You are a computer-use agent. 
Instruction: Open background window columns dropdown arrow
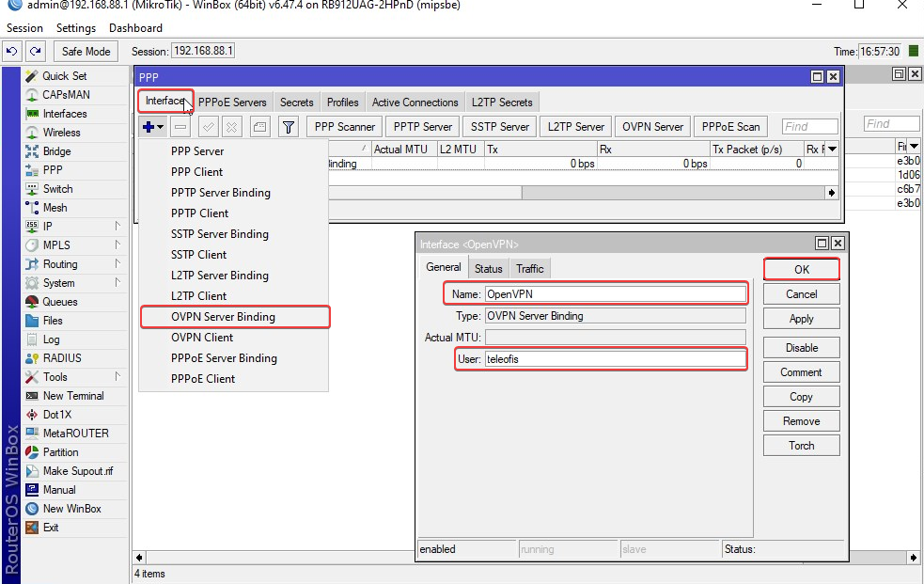(914, 146)
